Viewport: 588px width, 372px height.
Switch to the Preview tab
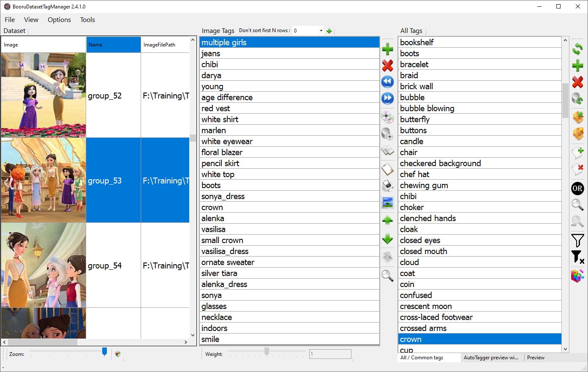pyautogui.click(x=536, y=358)
